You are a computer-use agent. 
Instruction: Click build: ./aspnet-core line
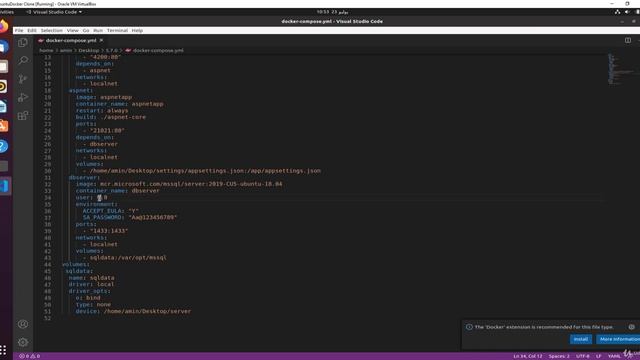[x=111, y=117]
